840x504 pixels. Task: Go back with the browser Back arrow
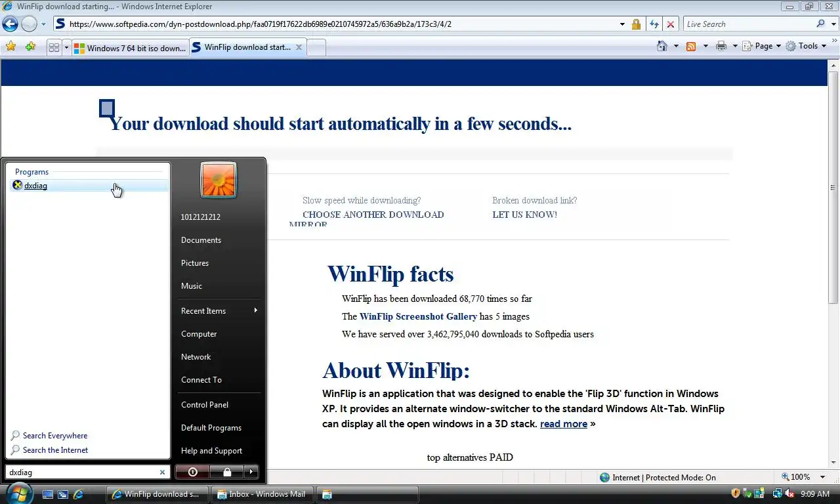point(10,24)
